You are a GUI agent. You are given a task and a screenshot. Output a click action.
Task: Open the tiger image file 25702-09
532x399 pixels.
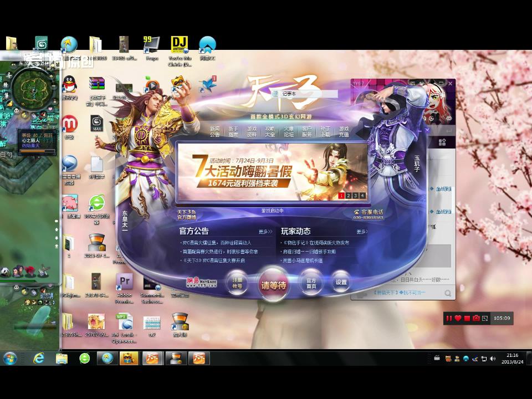[96, 325]
